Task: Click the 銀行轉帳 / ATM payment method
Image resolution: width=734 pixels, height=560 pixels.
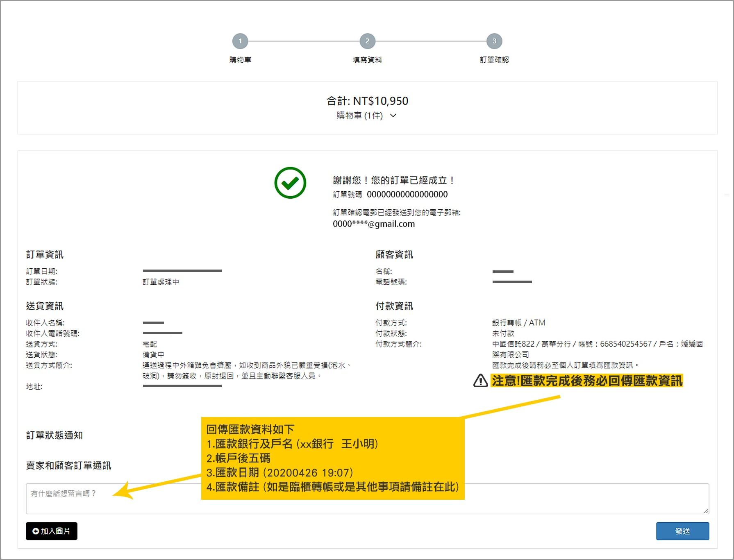Action: pyautogui.click(x=518, y=323)
